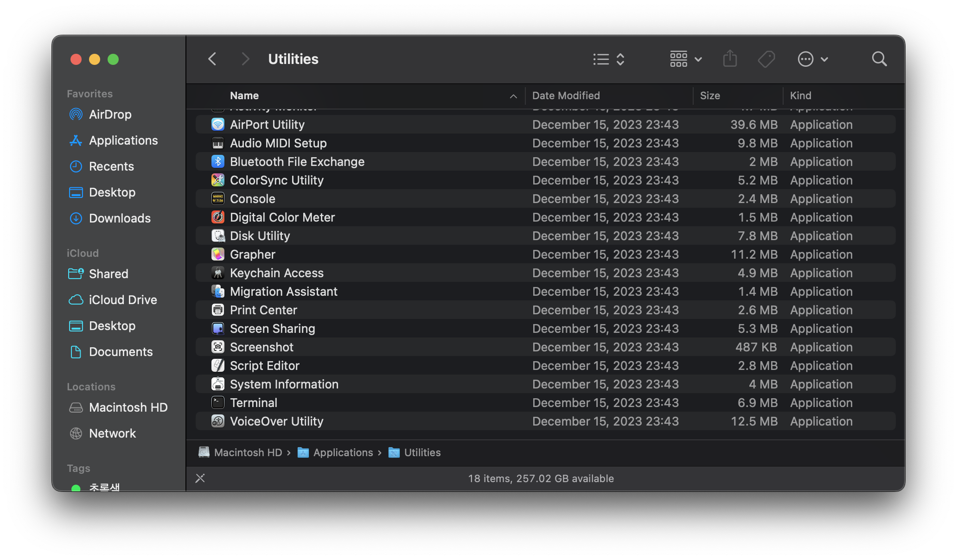Select the '11.2 MB' Grapher size cell

(754, 254)
